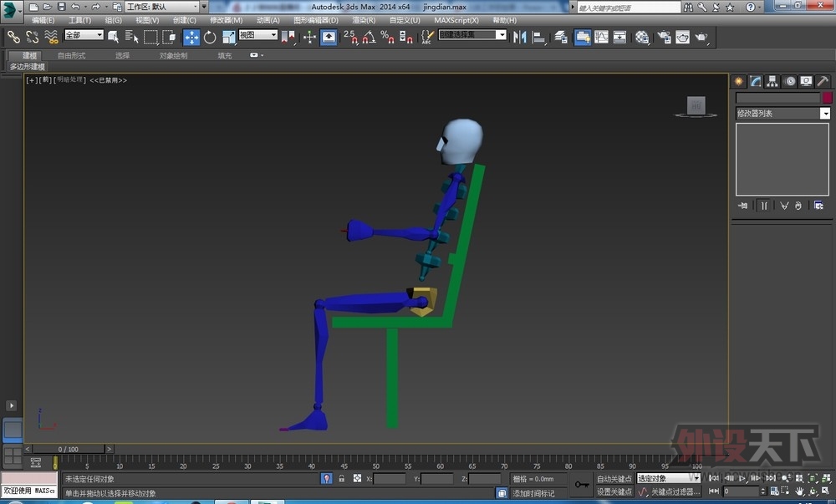Open the Select by Name dialog
The height and width of the screenshot is (504, 836).
(132, 37)
